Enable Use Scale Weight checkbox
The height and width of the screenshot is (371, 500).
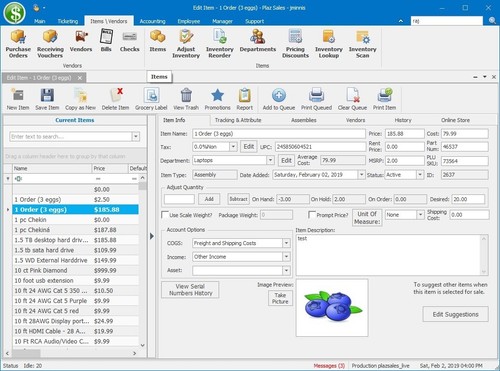pyautogui.click(x=165, y=215)
